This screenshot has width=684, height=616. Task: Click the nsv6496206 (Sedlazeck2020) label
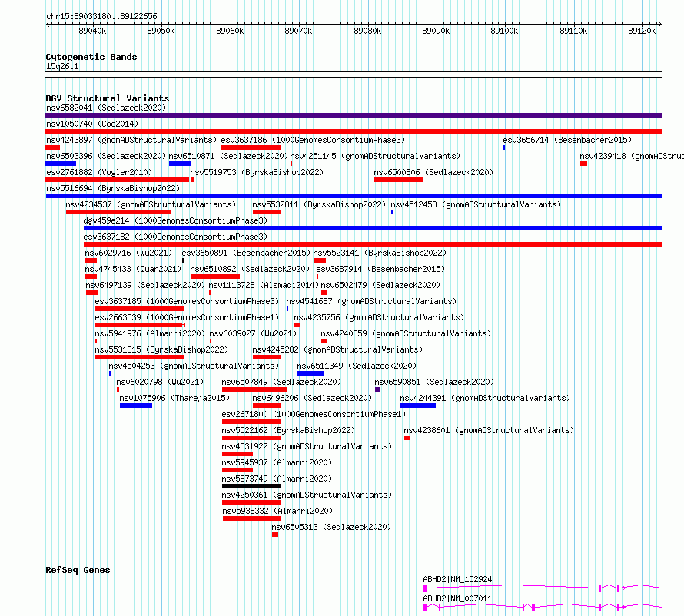312,398
